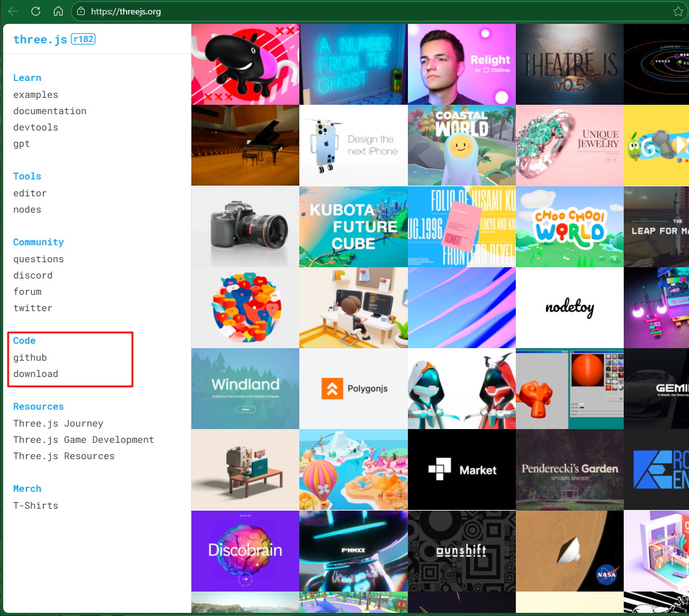
Task: Open the documentation link
Action: tap(50, 111)
